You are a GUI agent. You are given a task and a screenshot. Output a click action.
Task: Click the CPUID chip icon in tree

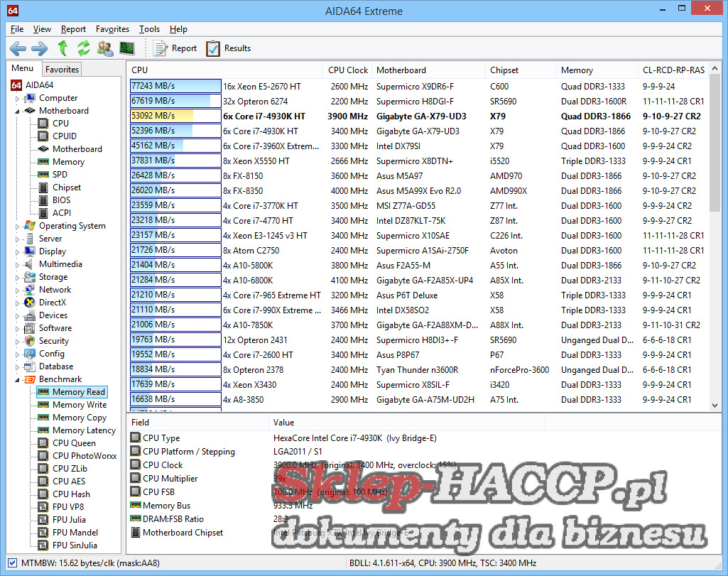click(x=43, y=136)
